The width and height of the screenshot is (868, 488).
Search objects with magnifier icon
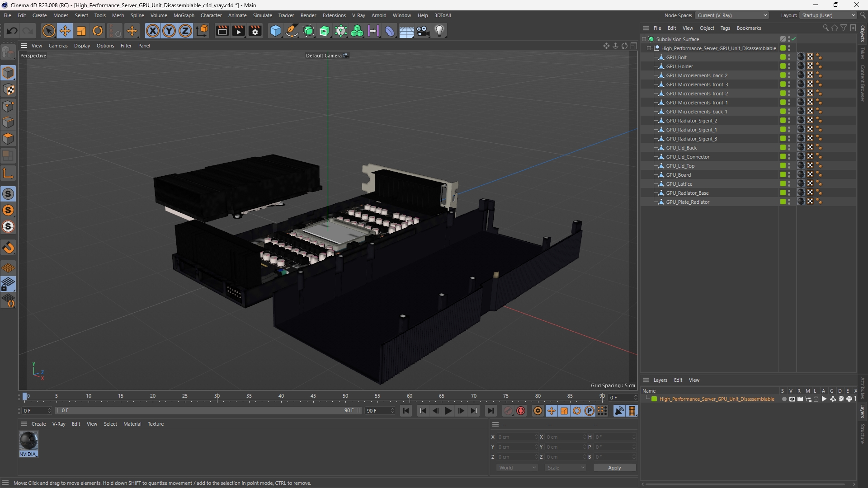pyautogui.click(x=826, y=28)
